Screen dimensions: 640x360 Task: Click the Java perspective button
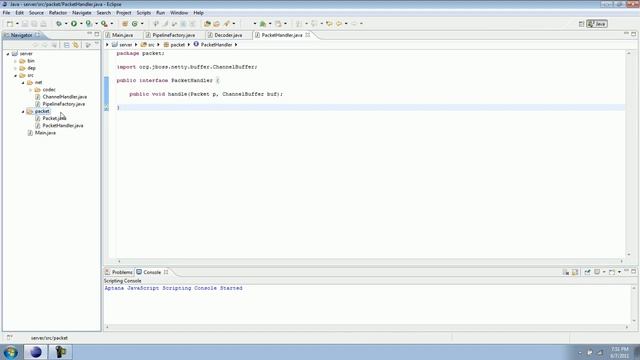click(597, 24)
